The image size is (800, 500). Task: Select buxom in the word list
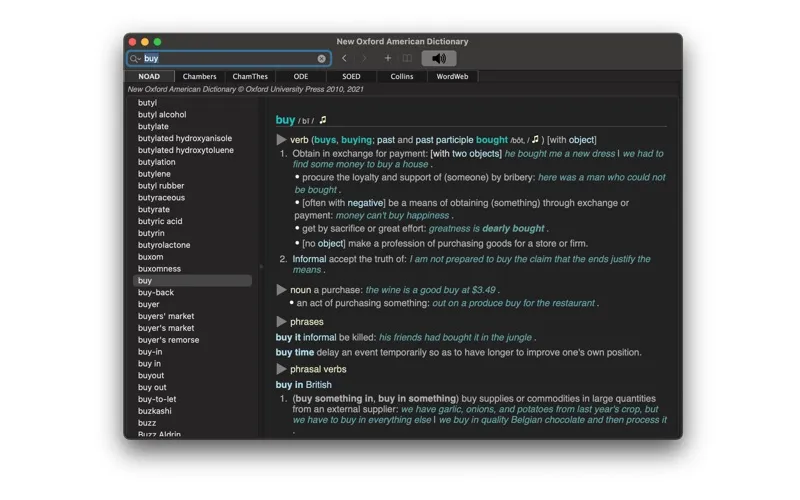coord(151,257)
